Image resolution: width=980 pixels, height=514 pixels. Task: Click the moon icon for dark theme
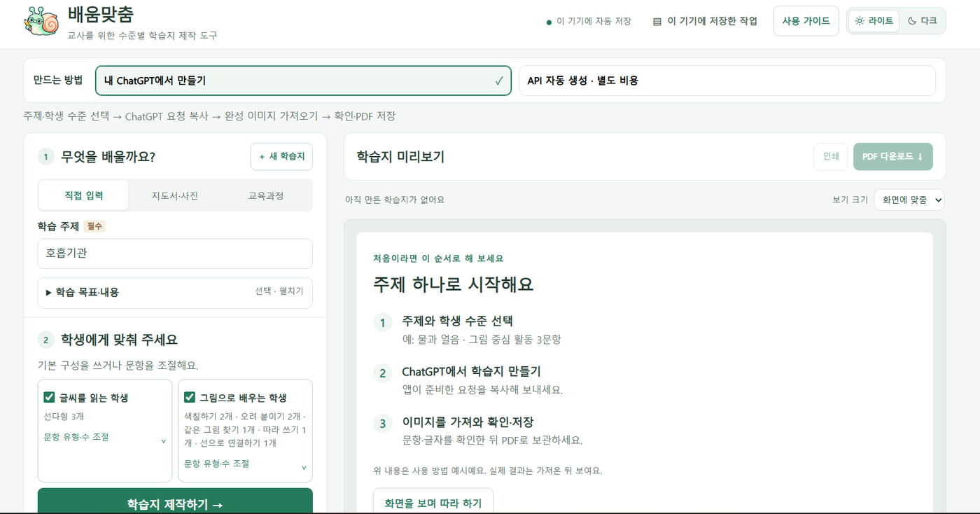point(912,21)
